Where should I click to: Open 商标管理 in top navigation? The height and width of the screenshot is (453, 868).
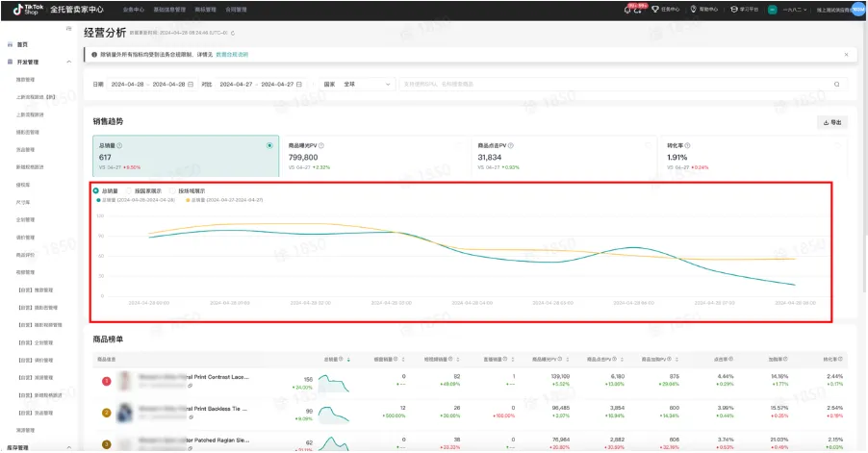click(205, 10)
